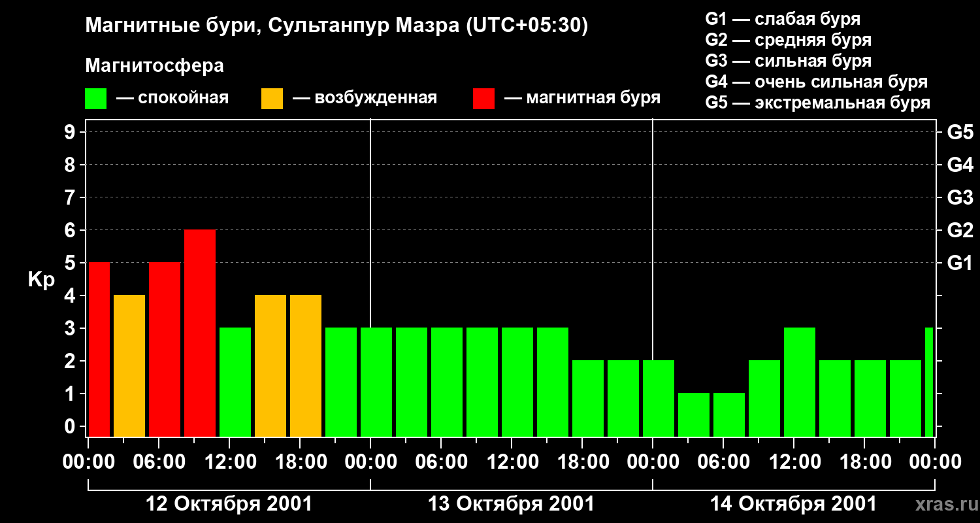Click the 'G5' tick label on the right axis
Image resolution: width=980 pixels, height=523 pixels.
pyautogui.click(x=960, y=132)
